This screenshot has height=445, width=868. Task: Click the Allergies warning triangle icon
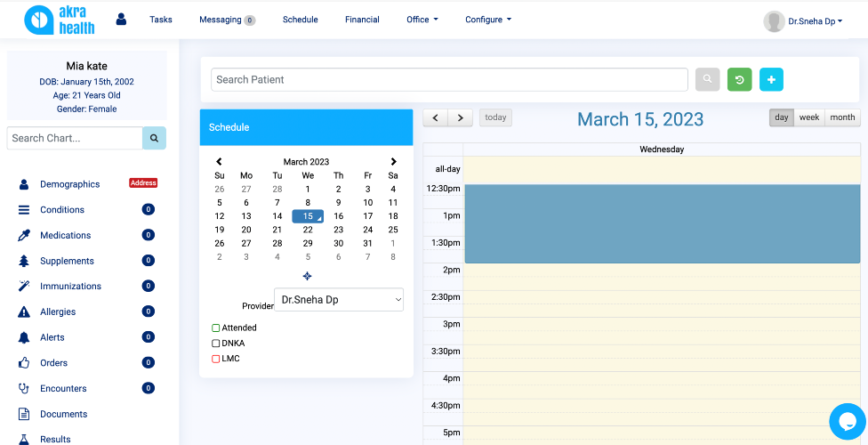pyautogui.click(x=24, y=311)
